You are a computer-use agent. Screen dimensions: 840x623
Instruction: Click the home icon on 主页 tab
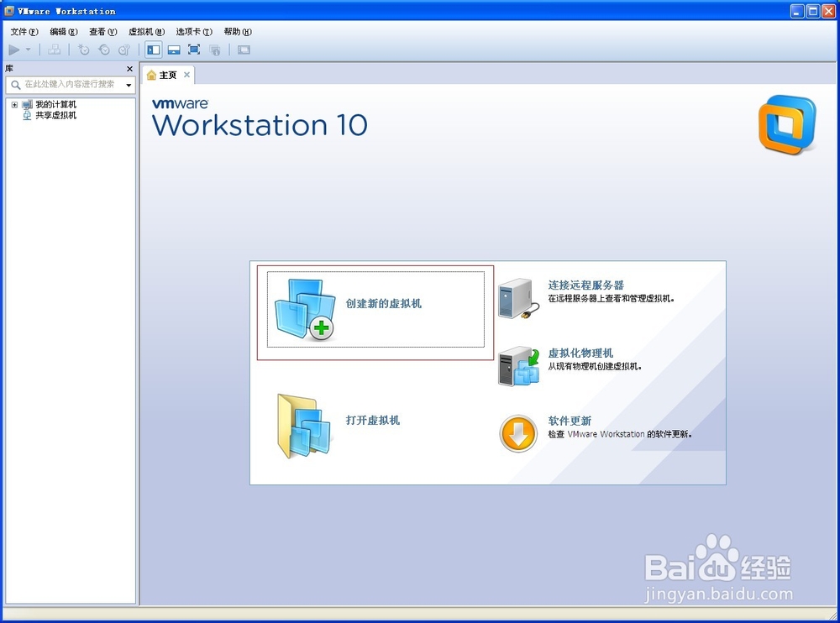pos(151,75)
